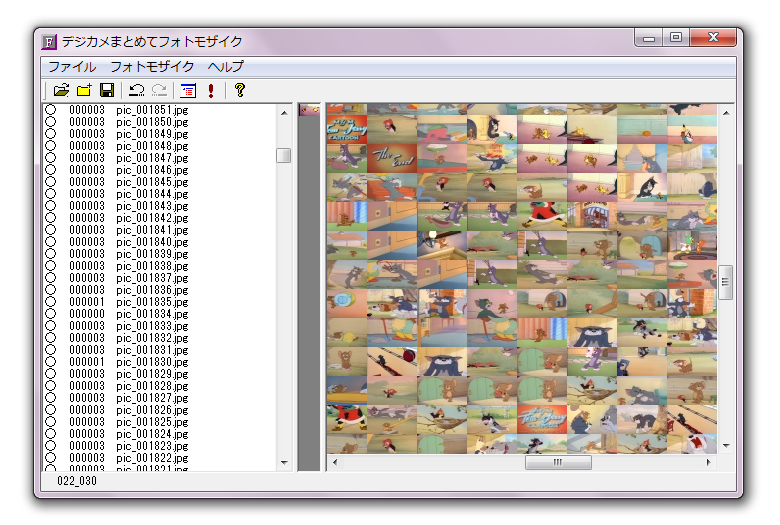Click file name pic_001829.jpg
The height and width of the screenshot is (525, 780).
(x=152, y=374)
